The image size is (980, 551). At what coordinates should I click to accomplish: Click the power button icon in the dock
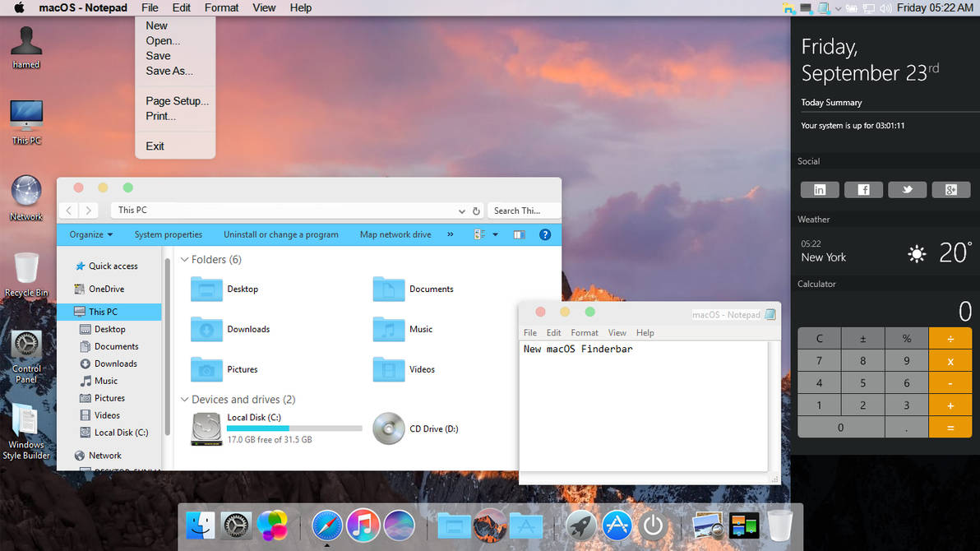[652, 526]
